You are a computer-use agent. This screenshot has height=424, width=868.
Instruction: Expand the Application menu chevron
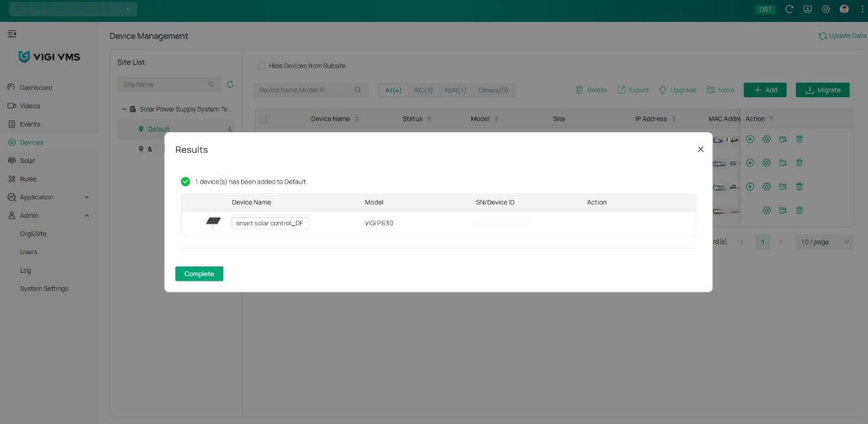coord(86,197)
